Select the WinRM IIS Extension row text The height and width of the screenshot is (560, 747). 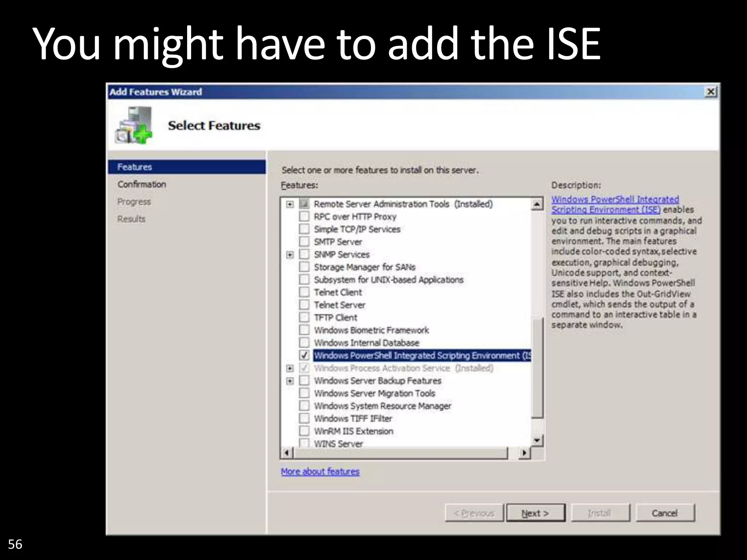coord(353,431)
